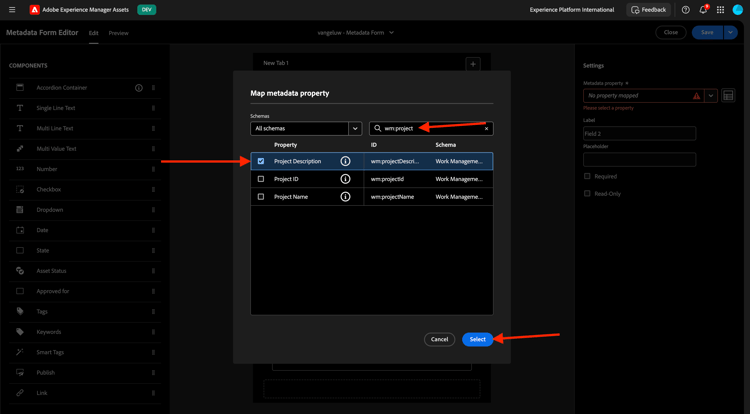Click the empty Placeholder input field
This screenshot has width=750, height=414.
click(639, 160)
